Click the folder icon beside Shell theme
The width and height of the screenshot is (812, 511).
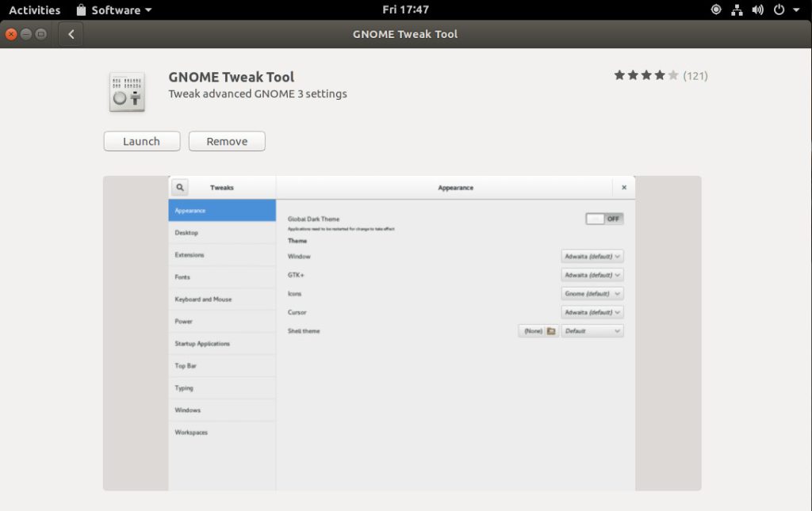click(551, 331)
